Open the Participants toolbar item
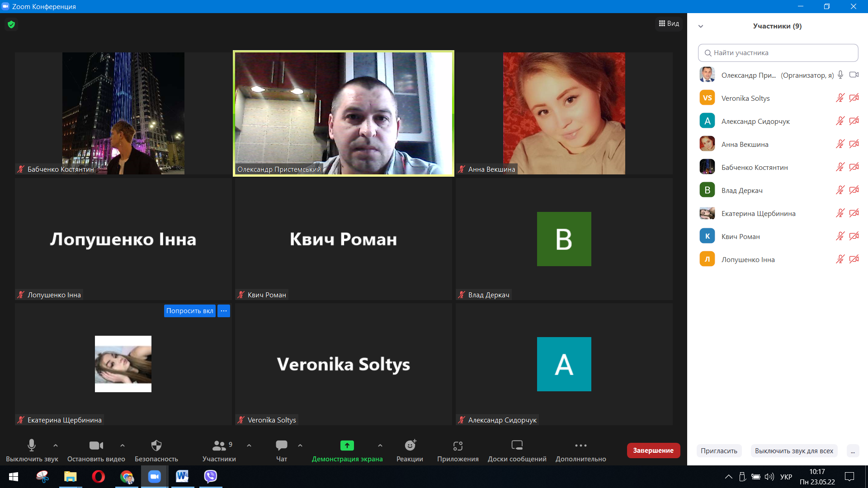Viewport: 868px width, 488px height. pos(219,446)
